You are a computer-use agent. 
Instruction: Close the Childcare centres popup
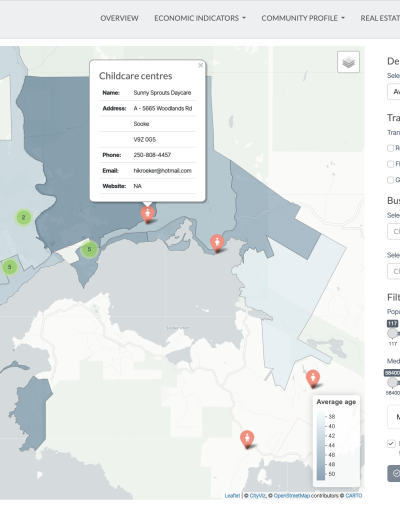[200, 65]
